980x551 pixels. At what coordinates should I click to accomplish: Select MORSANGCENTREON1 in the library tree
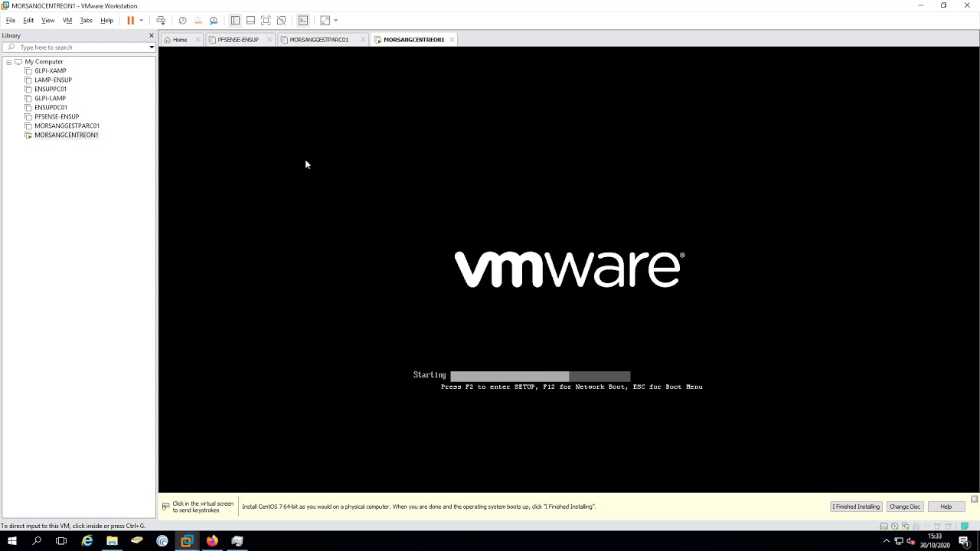coord(66,135)
